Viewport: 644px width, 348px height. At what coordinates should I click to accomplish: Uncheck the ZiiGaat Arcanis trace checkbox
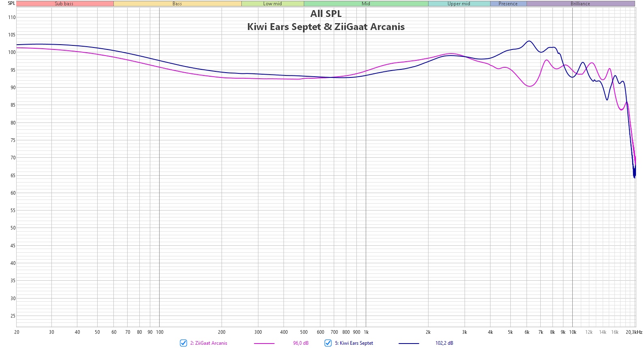coord(183,343)
